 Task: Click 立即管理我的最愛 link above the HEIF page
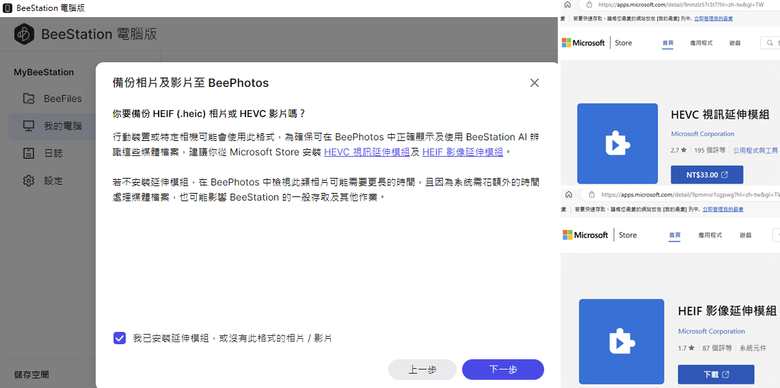coord(722,210)
